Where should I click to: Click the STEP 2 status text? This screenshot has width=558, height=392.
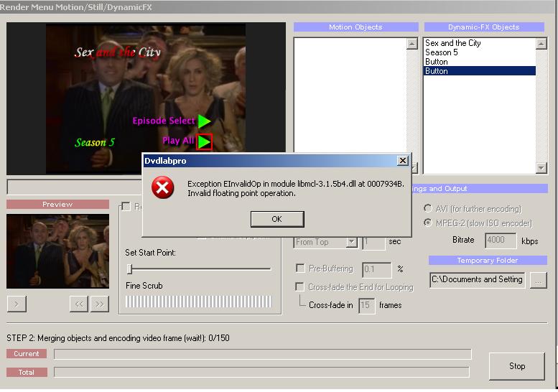[x=118, y=338]
